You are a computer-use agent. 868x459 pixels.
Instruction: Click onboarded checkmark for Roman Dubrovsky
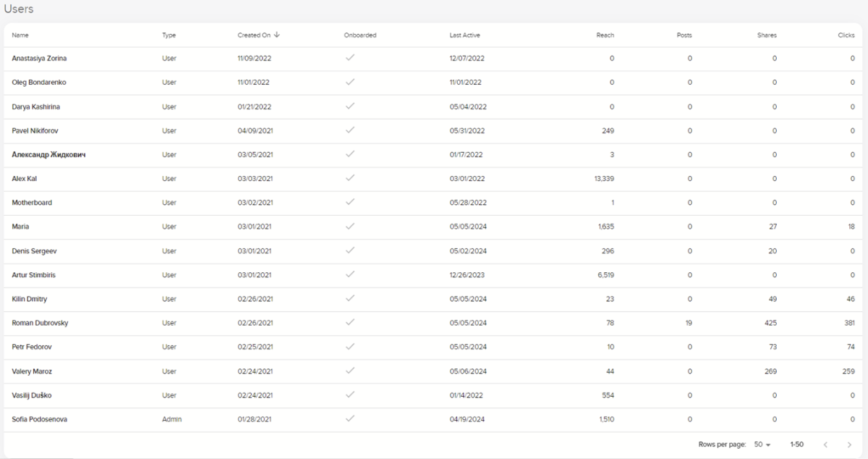350,322
